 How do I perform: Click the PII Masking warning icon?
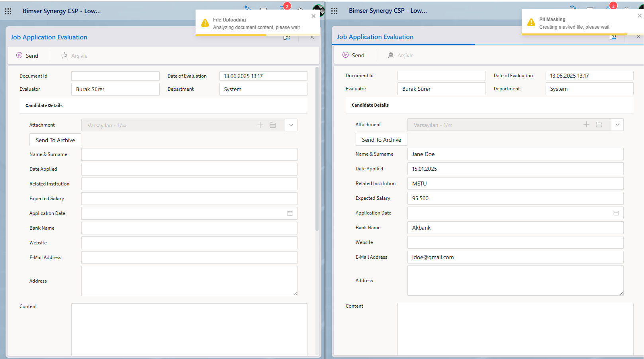click(x=531, y=23)
